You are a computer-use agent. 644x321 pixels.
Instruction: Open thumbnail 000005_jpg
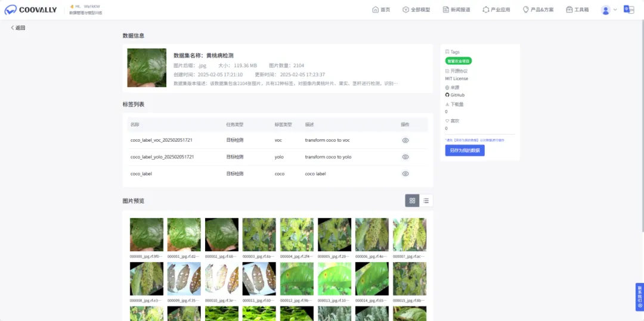pos(335,235)
